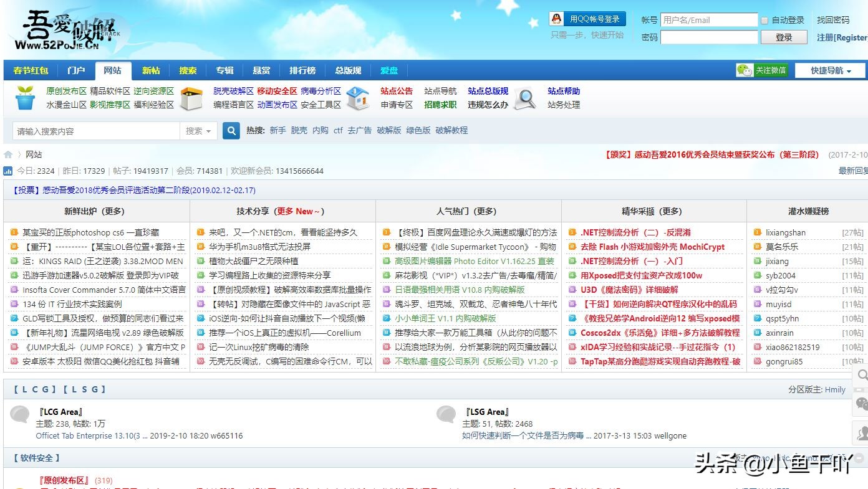Click the WeChat follow icon
The height and width of the screenshot is (489, 868).
coord(745,70)
